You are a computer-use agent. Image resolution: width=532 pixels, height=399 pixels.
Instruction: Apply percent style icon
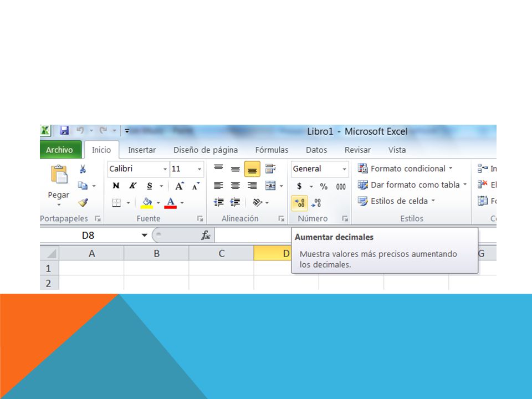[x=324, y=186]
